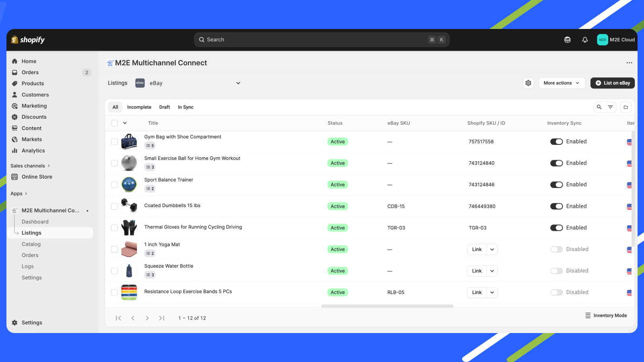Open listing settings gear icon
The height and width of the screenshot is (362, 644).
(x=528, y=83)
